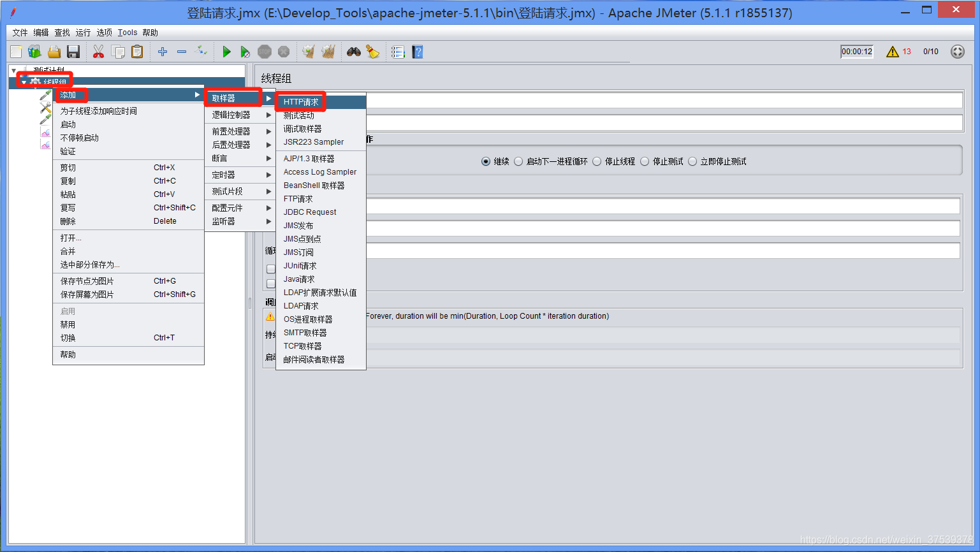Expand the 后置处理器 submenu
The image size is (980, 552).
click(x=242, y=145)
